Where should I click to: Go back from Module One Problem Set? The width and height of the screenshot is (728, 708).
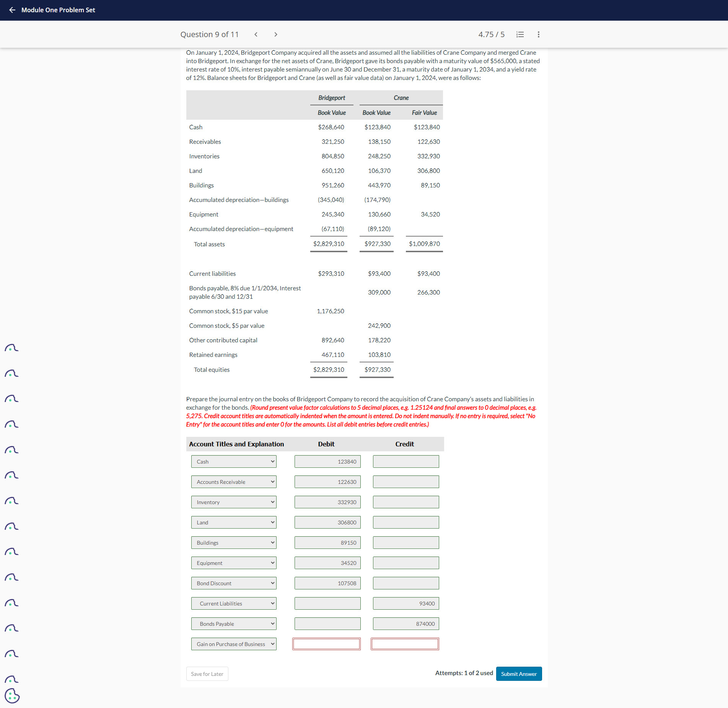pyautogui.click(x=12, y=10)
